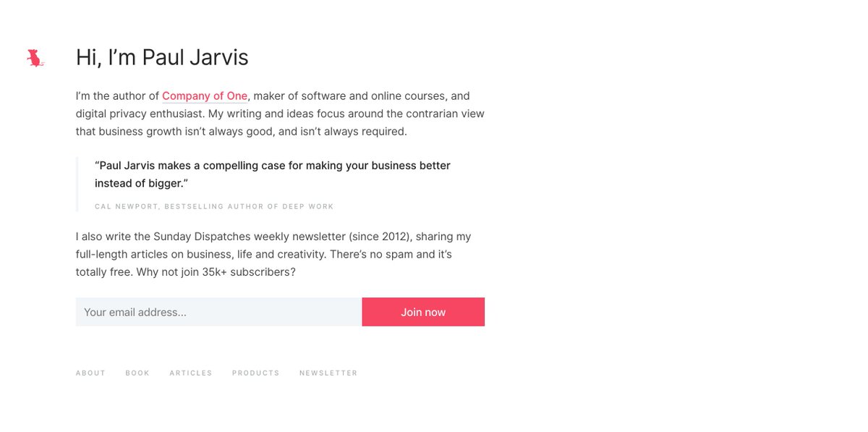Select the Products navigation item
The width and height of the screenshot is (868, 432).
pyautogui.click(x=255, y=373)
